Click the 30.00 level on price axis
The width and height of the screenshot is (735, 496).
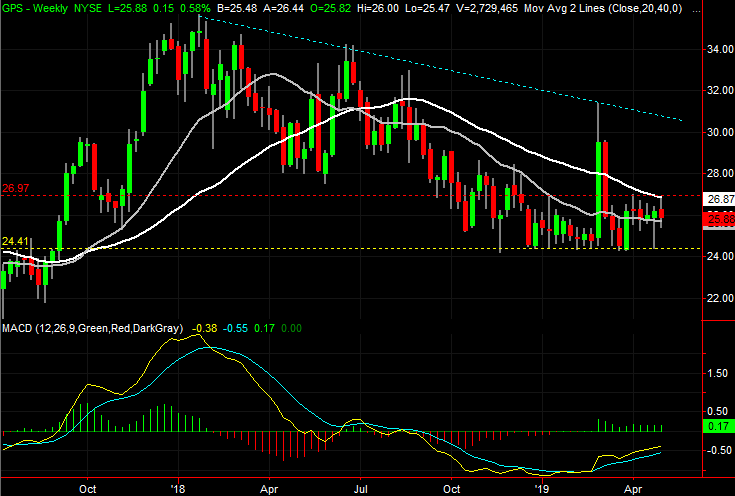(x=717, y=132)
